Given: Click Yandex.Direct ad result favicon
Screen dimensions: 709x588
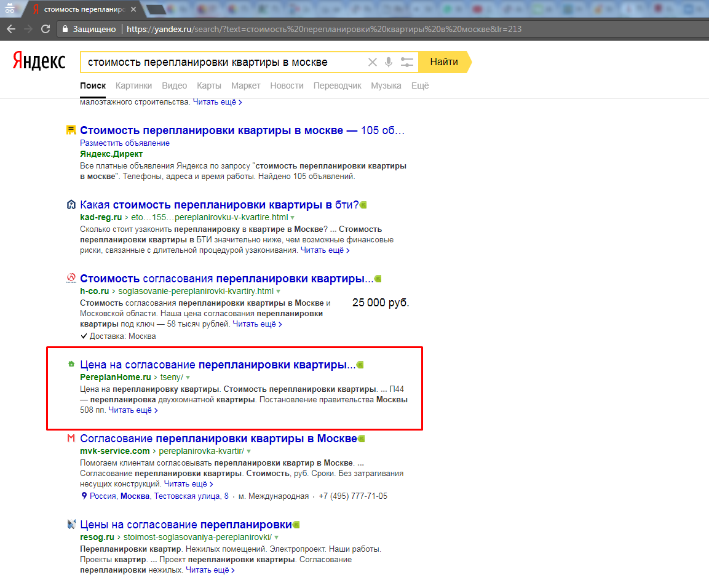Looking at the screenshot, I should pos(71,130).
